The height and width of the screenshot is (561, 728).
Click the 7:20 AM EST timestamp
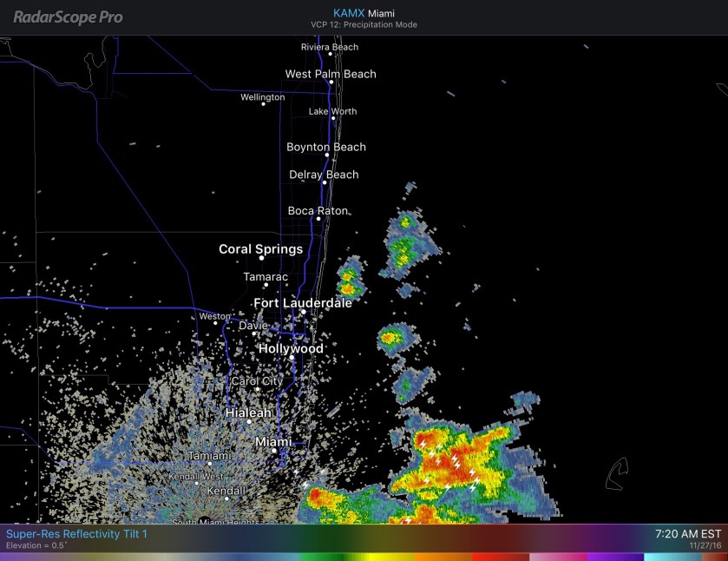pyautogui.click(x=689, y=533)
